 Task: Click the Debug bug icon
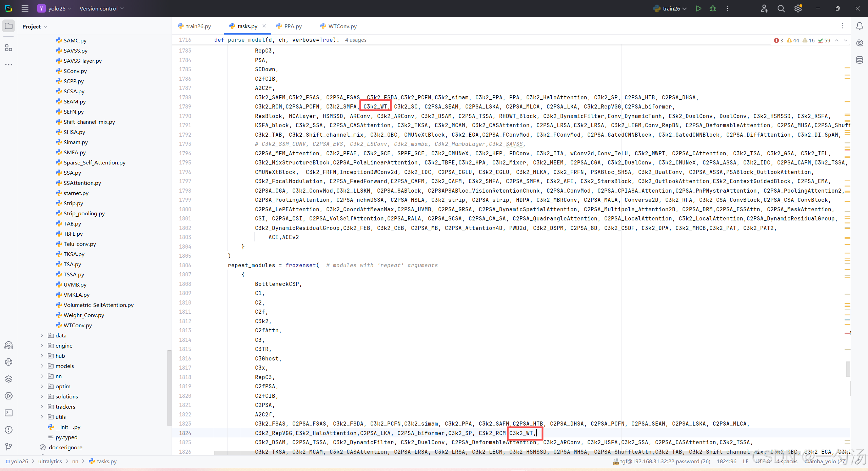(713, 8)
